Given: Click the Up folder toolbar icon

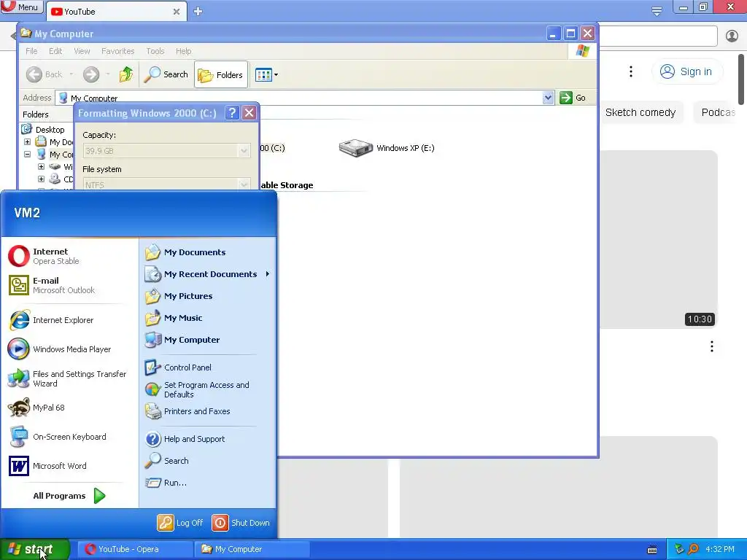Looking at the screenshot, I should 126,74.
